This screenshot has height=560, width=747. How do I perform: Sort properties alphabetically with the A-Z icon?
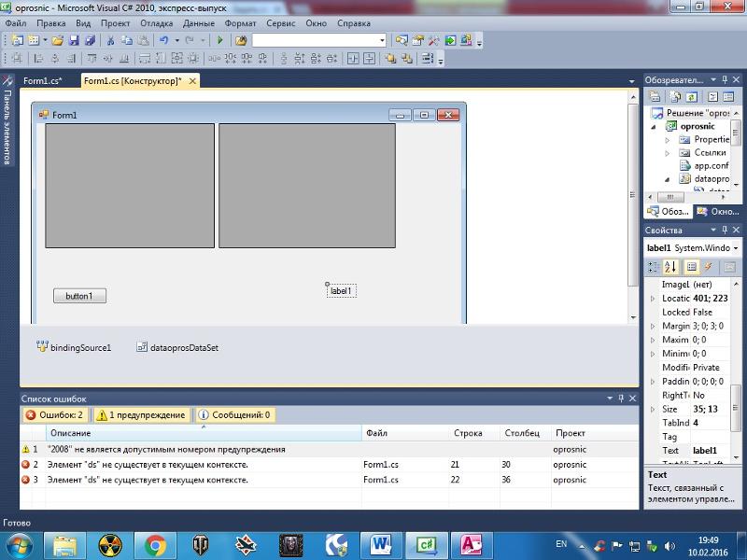coord(670,267)
